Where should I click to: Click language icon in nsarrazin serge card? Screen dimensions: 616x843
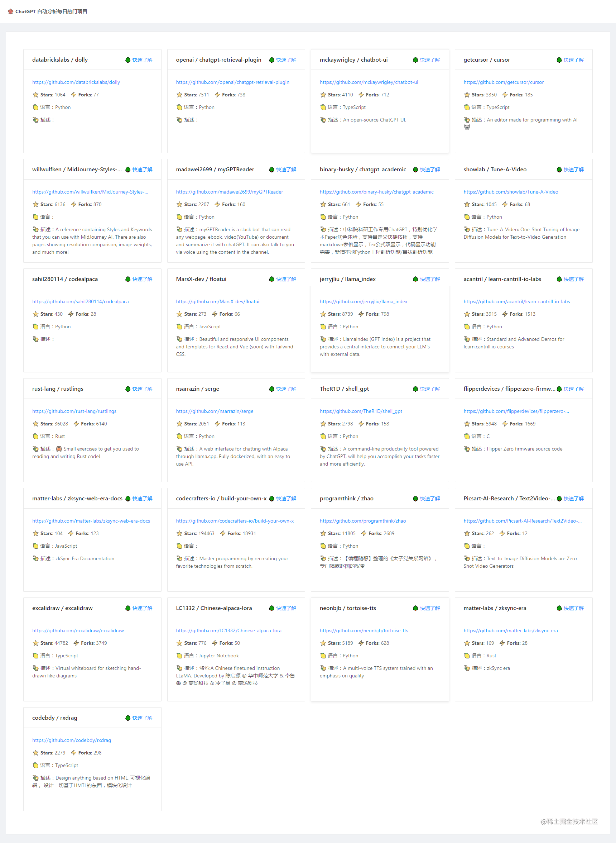tap(179, 436)
